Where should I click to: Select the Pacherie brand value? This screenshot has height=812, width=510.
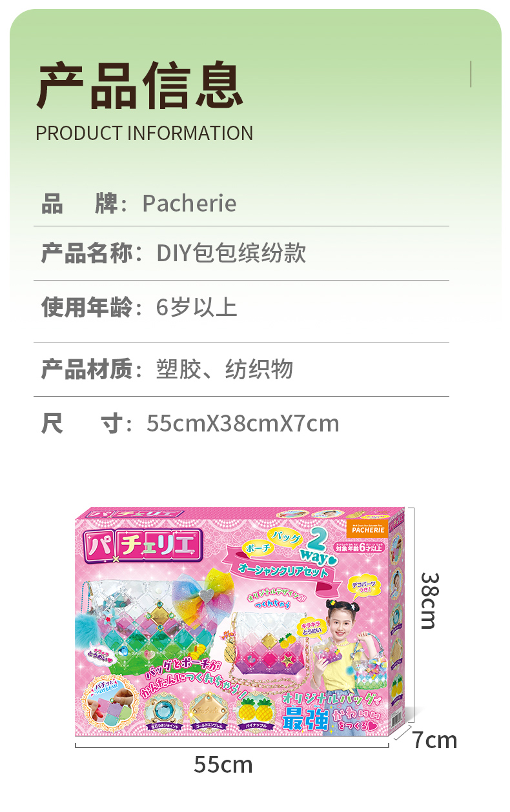click(x=189, y=203)
